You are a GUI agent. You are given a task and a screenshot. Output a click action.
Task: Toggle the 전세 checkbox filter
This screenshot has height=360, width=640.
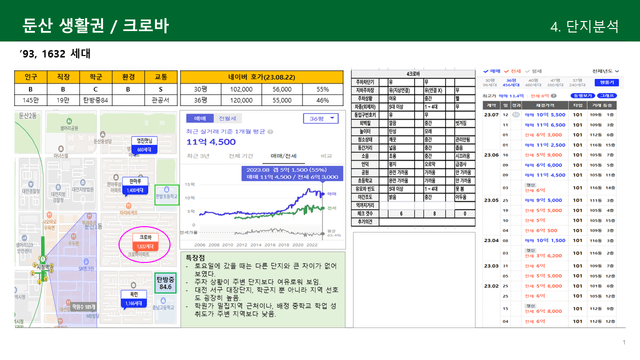(x=512, y=71)
